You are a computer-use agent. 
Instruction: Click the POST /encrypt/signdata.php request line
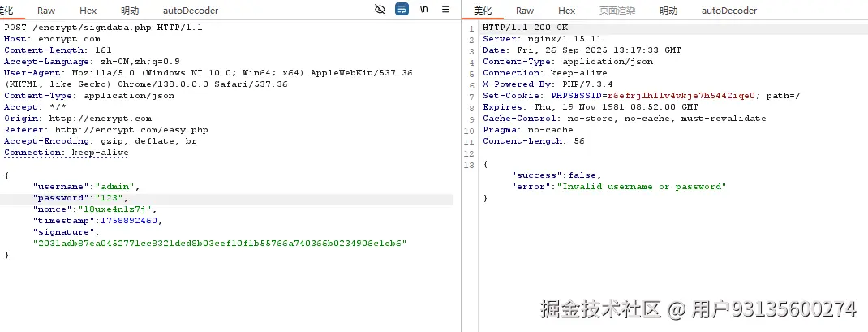pyautogui.click(x=104, y=27)
